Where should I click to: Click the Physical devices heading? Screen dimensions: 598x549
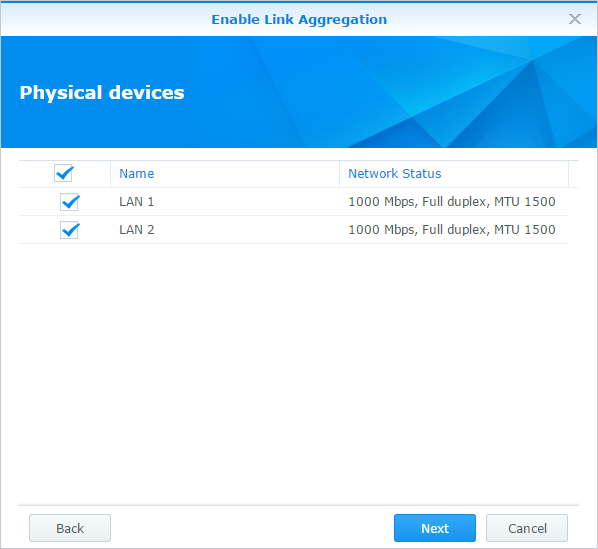pos(102,92)
